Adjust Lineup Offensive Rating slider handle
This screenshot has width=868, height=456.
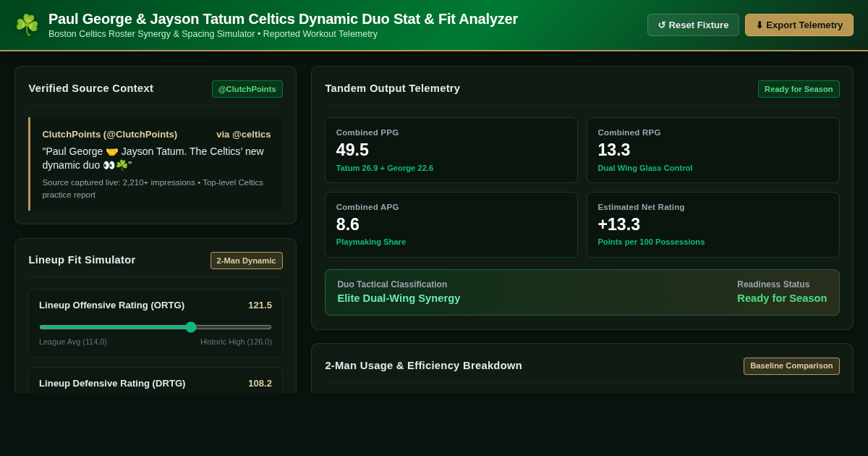pyautogui.click(x=191, y=327)
